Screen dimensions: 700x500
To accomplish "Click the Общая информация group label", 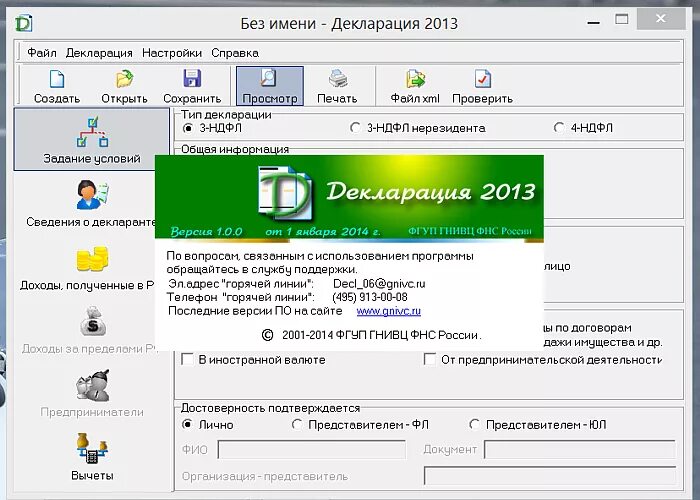I will pos(235,149).
